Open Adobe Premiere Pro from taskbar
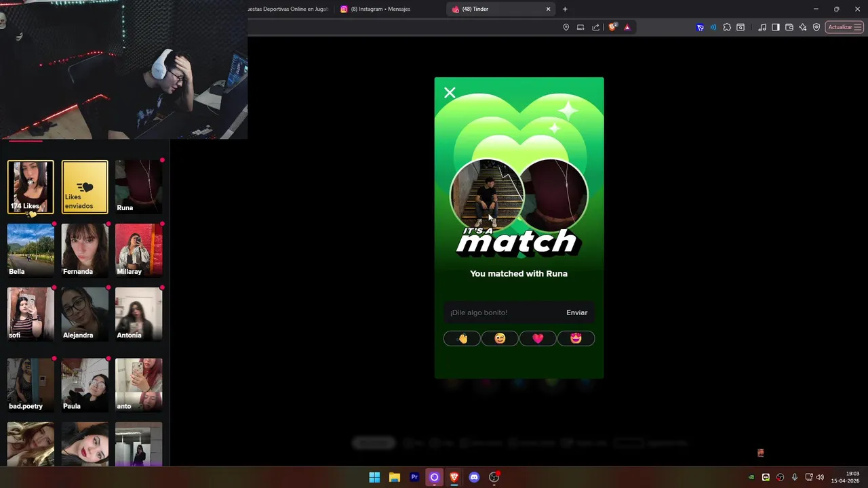Viewport: 868px width, 488px height. point(414,477)
